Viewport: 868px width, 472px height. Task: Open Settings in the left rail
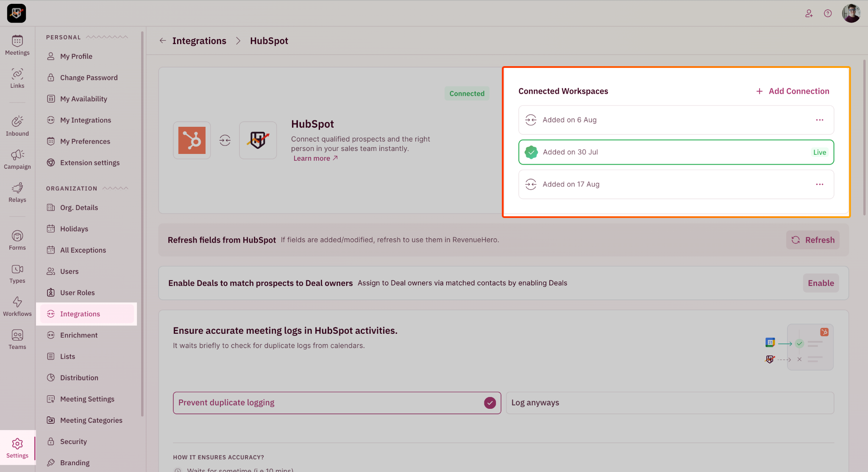(x=17, y=448)
